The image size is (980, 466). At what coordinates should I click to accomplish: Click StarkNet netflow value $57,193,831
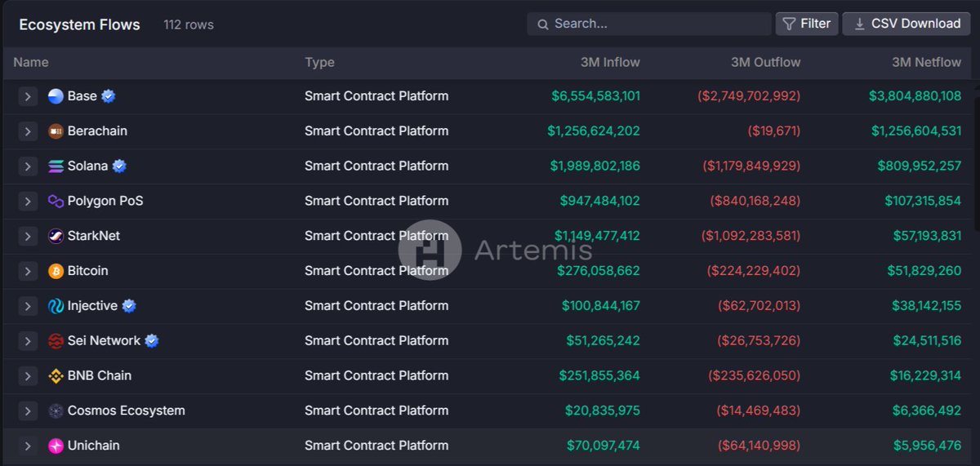(927, 237)
